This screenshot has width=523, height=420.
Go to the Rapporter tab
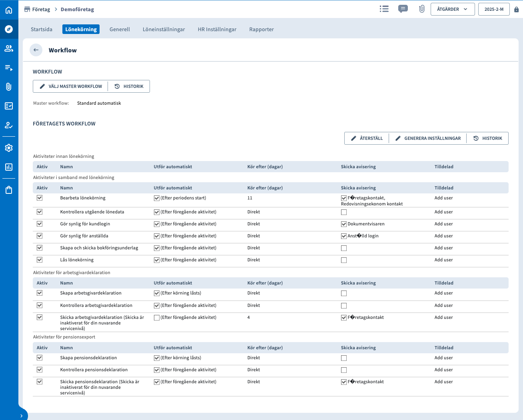coord(261,29)
